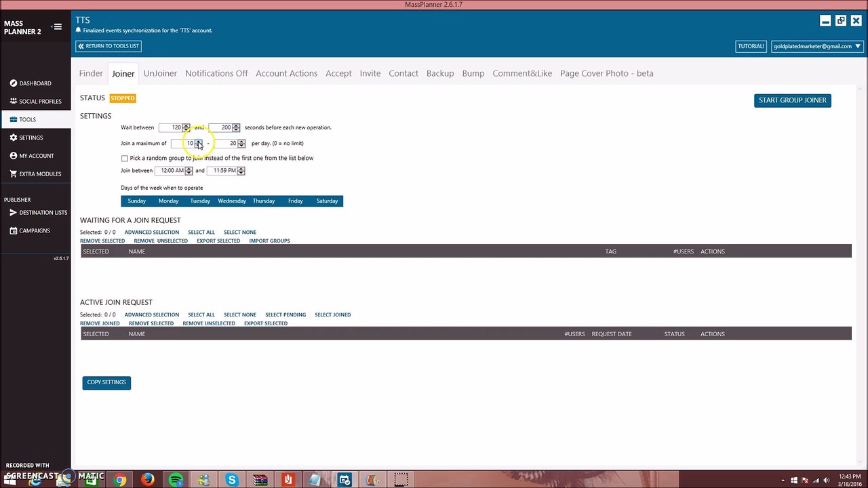Adjust maximum joins per day stepper (20)

(x=241, y=144)
